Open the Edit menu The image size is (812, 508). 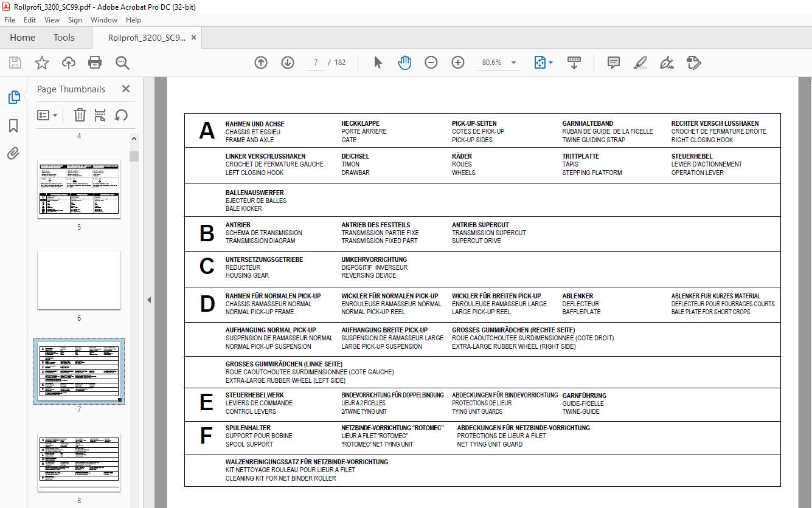tap(30, 20)
